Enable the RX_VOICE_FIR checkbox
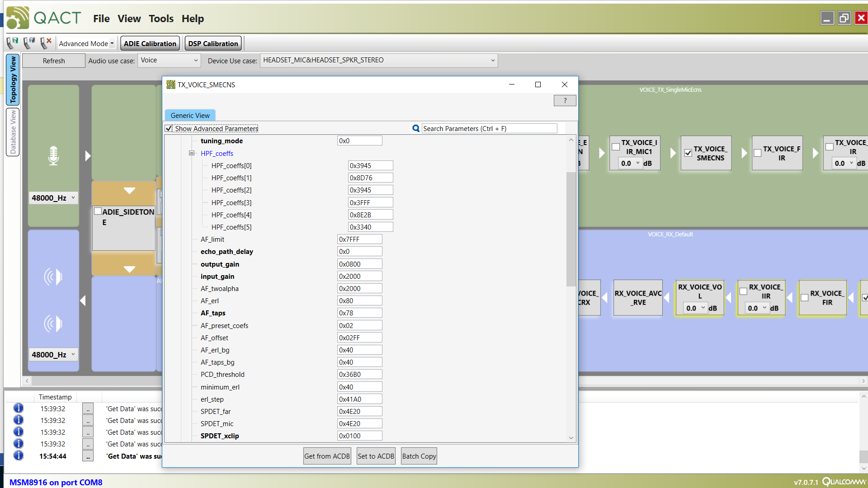 [805, 298]
